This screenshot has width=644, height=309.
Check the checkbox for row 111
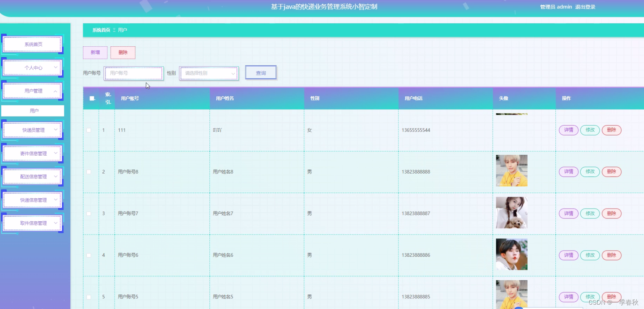[89, 130]
